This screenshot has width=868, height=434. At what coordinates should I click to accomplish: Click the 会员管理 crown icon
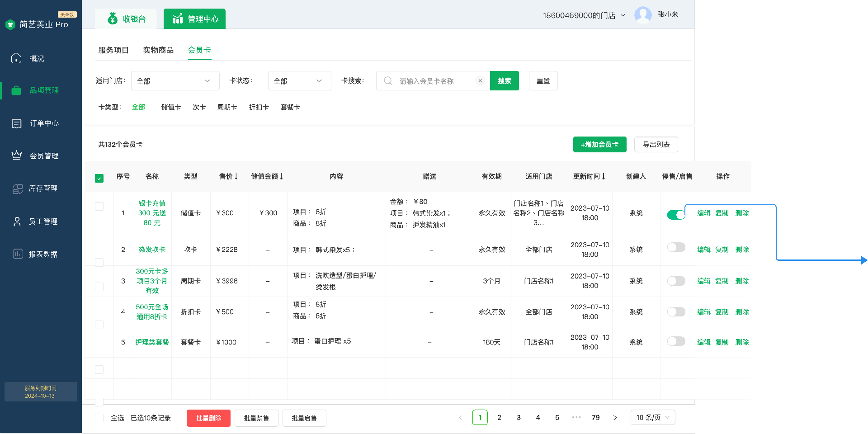[x=17, y=156]
